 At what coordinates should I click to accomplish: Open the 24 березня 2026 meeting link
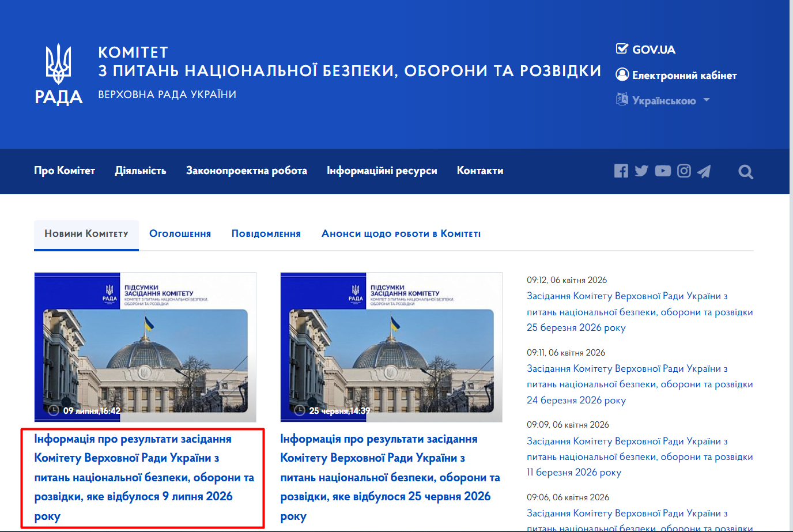click(x=640, y=384)
